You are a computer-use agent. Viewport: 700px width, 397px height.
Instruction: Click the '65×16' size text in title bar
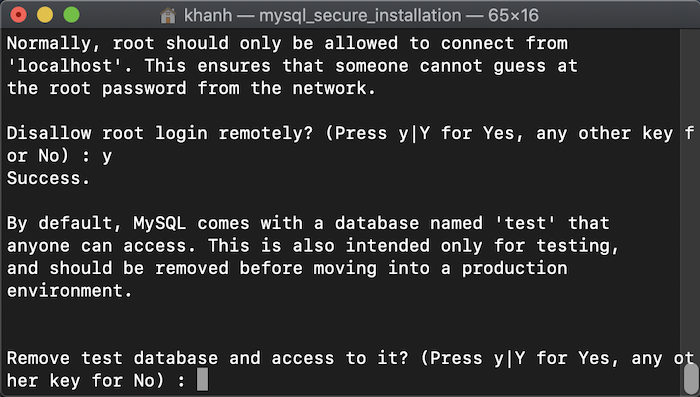513,16
